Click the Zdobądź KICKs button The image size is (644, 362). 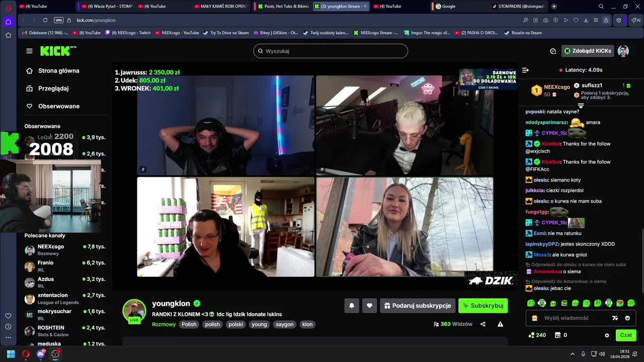click(x=588, y=51)
